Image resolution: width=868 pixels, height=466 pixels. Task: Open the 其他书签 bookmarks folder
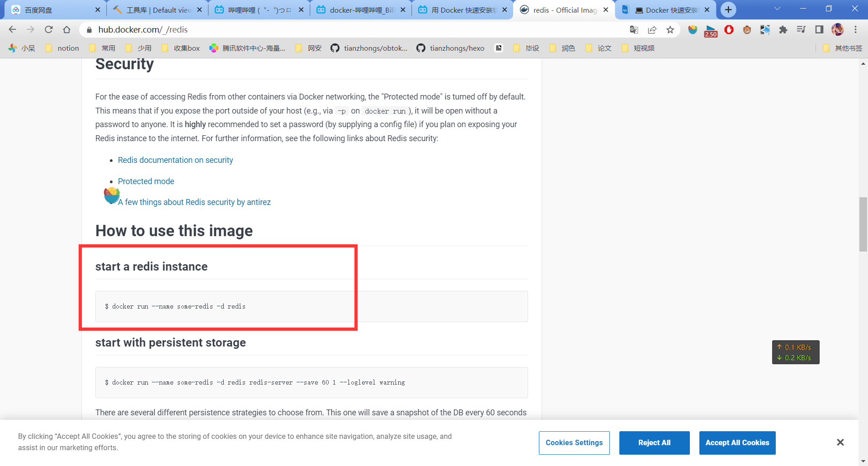pos(843,48)
